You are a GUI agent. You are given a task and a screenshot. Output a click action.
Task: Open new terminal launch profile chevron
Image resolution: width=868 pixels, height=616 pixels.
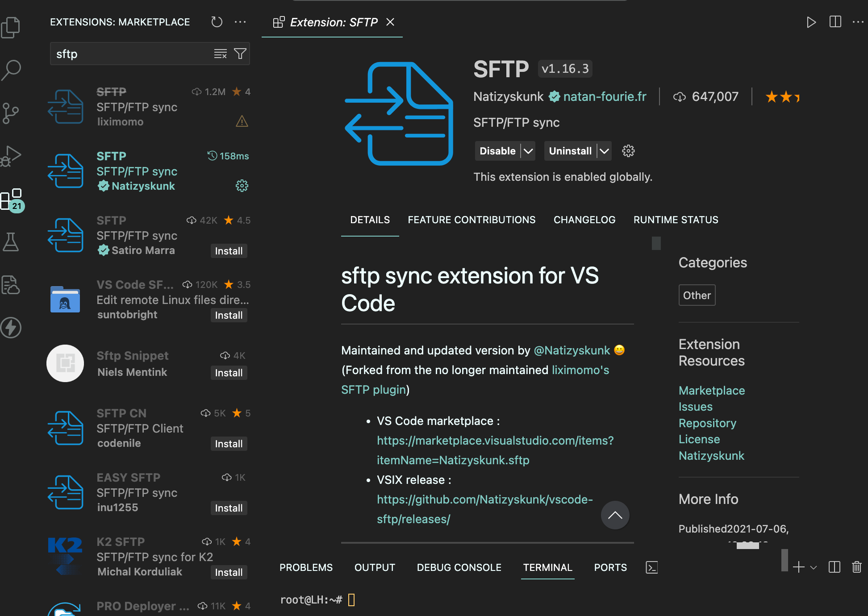click(x=814, y=567)
